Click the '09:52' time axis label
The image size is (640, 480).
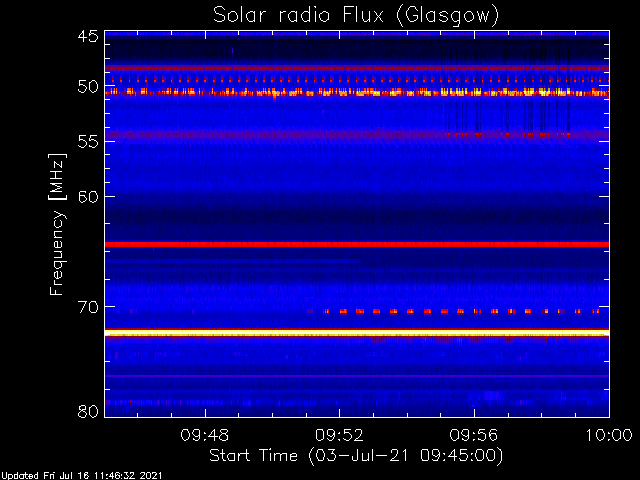(339, 435)
